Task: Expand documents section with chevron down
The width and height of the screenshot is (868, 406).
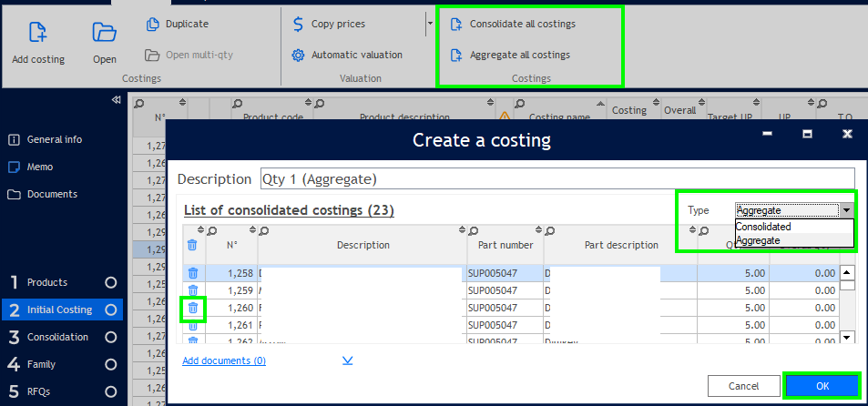Action: (347, 360)
